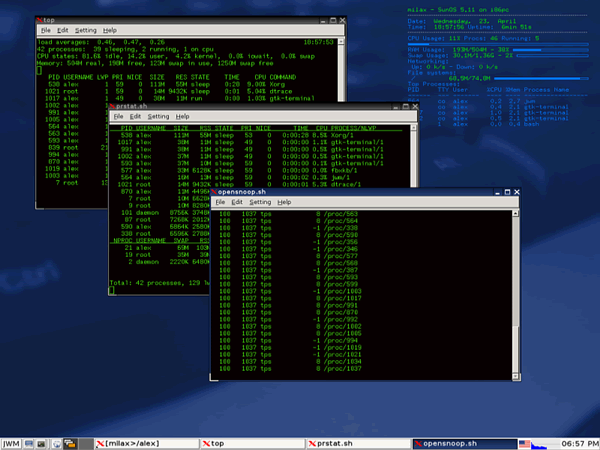Click the opensnoop.sh title bar text
The width and height of the screenshot is (600, 450).
click(x=241, y=192)
